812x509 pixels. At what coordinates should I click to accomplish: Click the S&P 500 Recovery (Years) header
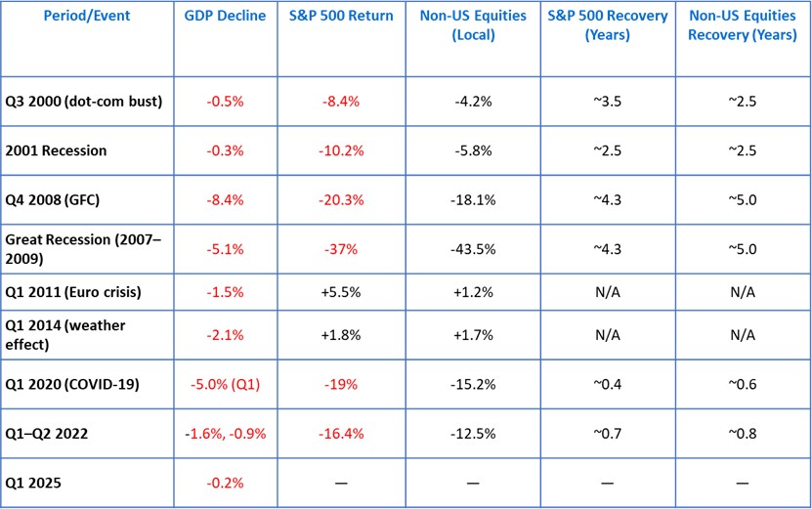[608, 24]
